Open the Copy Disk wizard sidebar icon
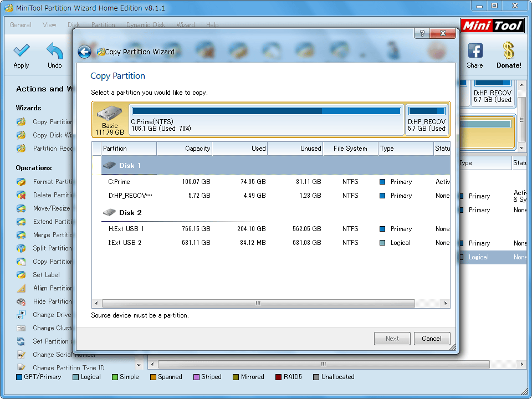The width and height of the screenshot is (532, 399). pyautogui.click(x=21, y=135)
